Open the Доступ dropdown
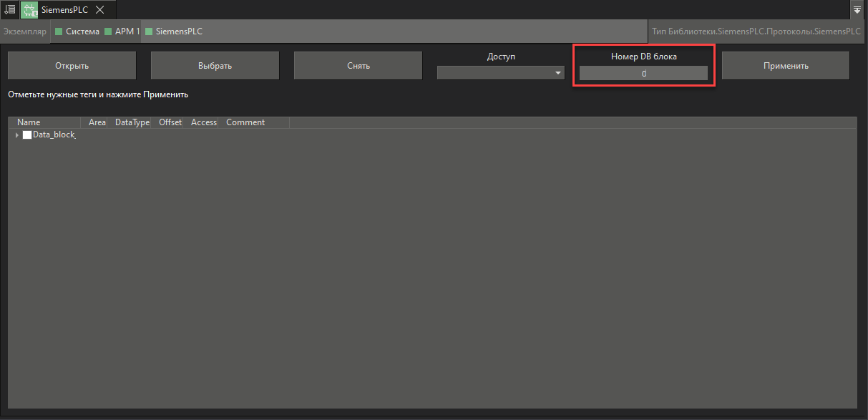Image resolution: width=868 pixels, height=420 pixels. point(500,72)
